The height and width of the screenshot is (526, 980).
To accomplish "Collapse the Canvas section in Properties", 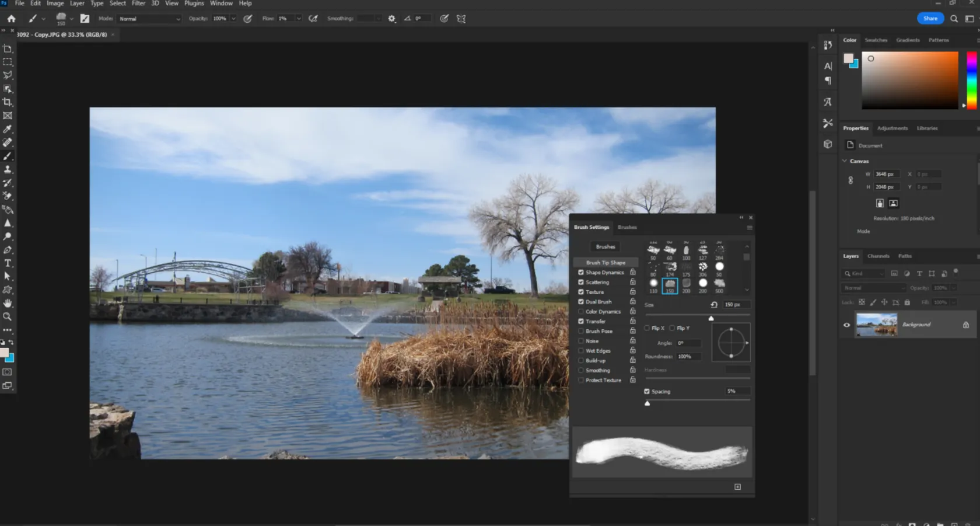I will click(845, 161).
